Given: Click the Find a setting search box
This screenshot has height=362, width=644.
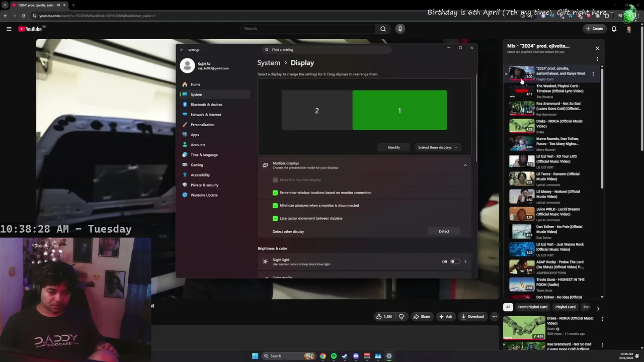Looking at the screenshot, I should coord(326,50).
